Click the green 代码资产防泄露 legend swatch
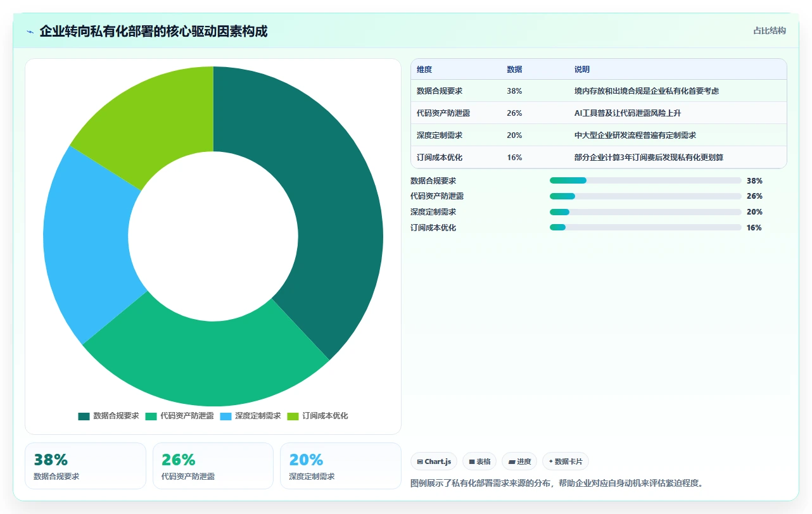Screen dimensions: 812x514 [x=151, y=416]
